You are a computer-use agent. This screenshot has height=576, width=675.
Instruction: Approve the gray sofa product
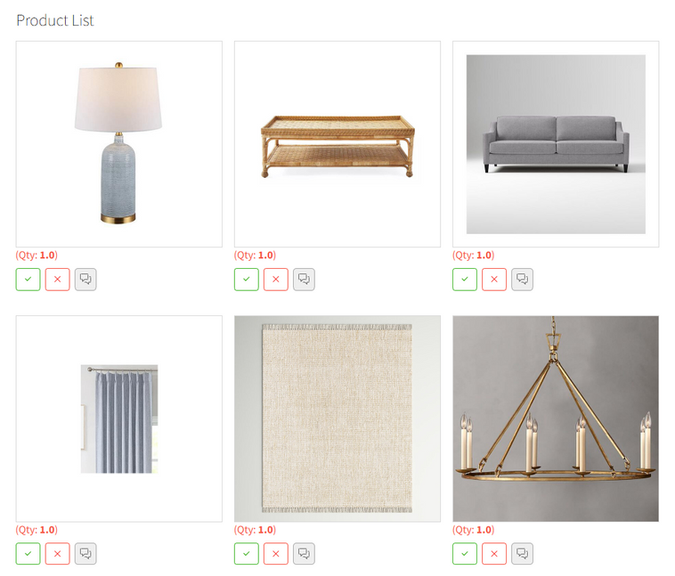coord(464,279)
